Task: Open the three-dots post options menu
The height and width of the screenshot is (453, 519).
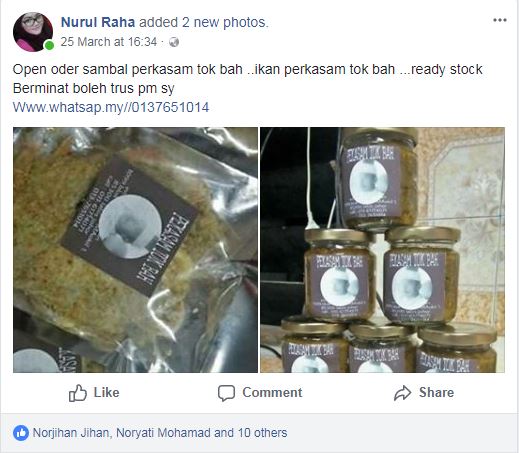Action: (500, 21)
